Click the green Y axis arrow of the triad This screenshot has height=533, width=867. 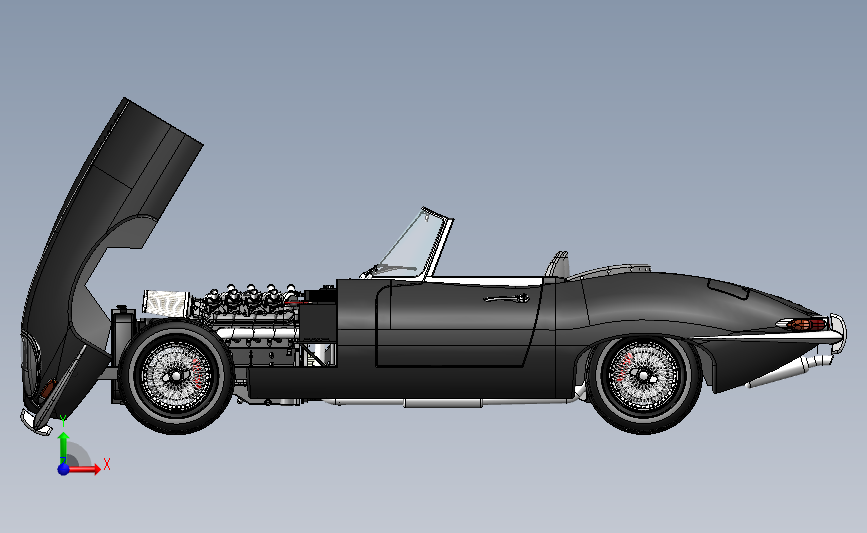click(x=64, y=448)
